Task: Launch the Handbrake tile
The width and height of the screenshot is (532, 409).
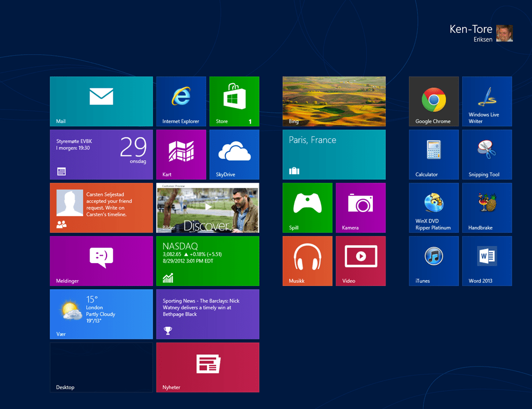Action: coord(487,208)
